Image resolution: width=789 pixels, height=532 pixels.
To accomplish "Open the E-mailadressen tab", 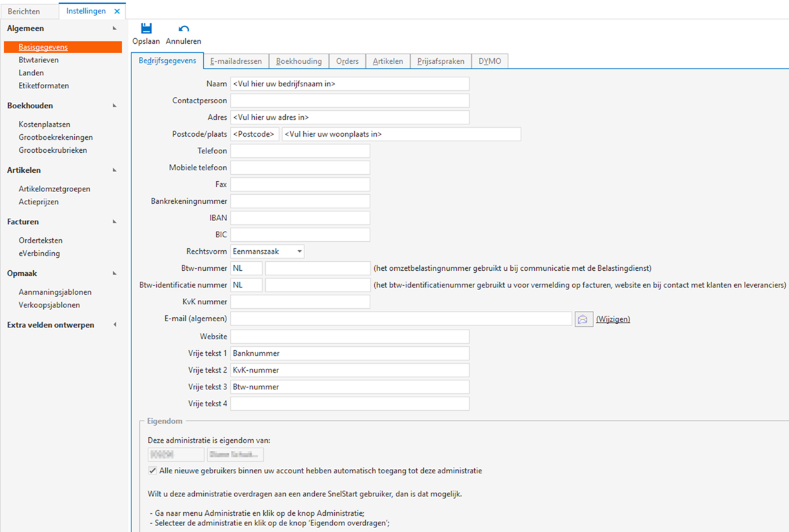I will (236, 61).
